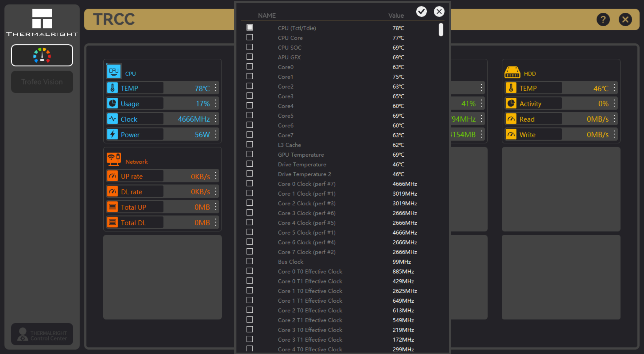Select the colorful gauge dashboard icon in sidebar

point(42,55)
